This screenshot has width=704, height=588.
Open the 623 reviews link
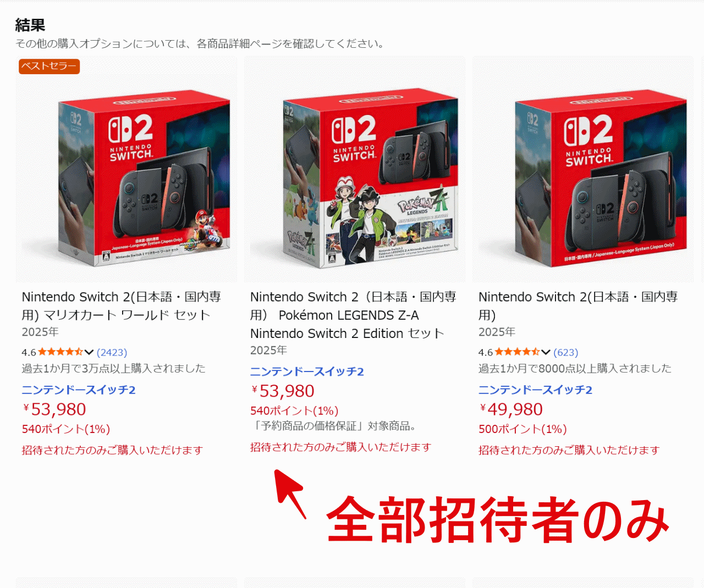pyautogui.click(x=566, y=352)
